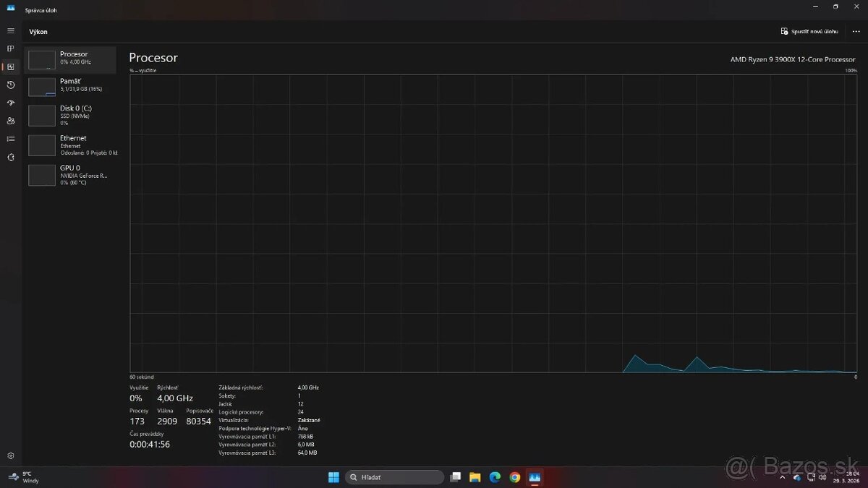Click the Hľadať search field on taskbar

(x=394, y=477)
